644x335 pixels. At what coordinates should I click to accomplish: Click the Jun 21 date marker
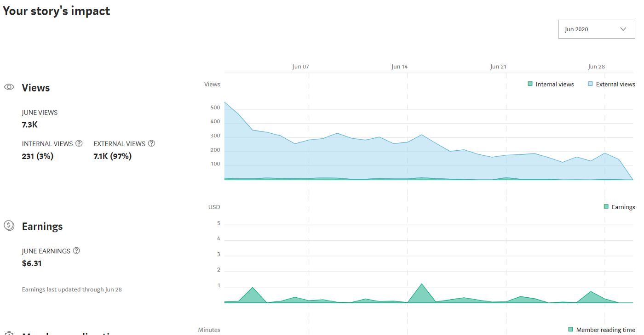498,67
